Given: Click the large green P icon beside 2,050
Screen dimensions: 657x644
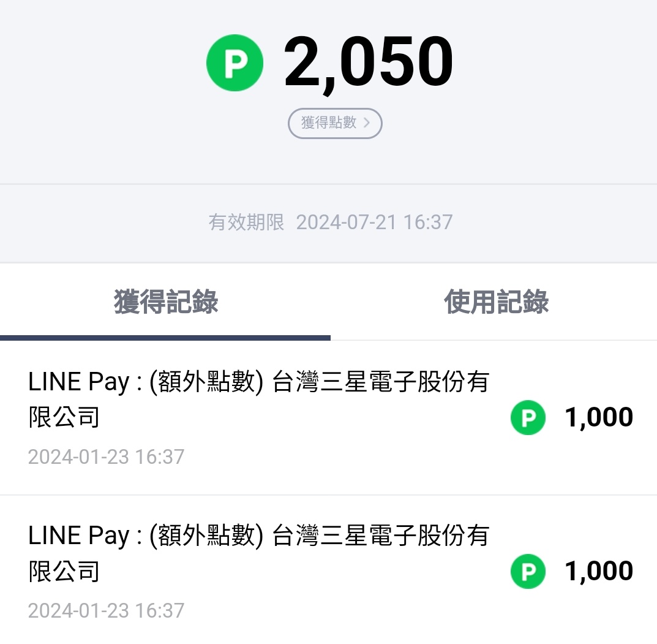Looking at the screenshot, I should (235, 63).
